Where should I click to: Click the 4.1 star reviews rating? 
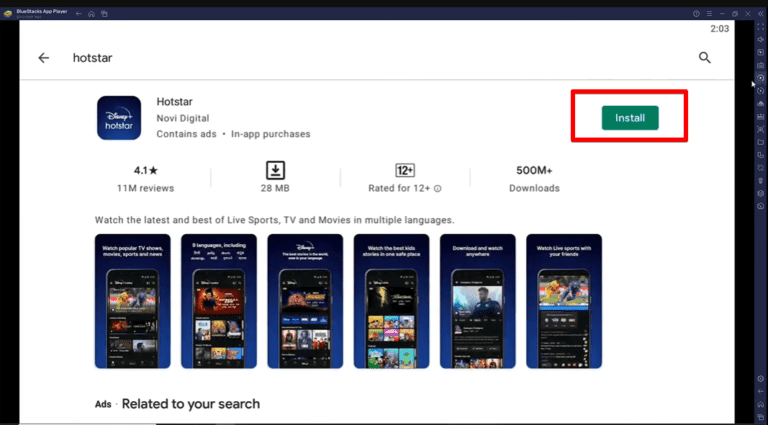(x=145, y=179)
